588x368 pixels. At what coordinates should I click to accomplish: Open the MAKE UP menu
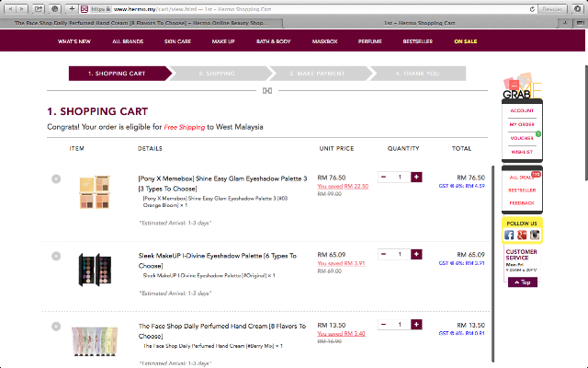tap(223, 41)
